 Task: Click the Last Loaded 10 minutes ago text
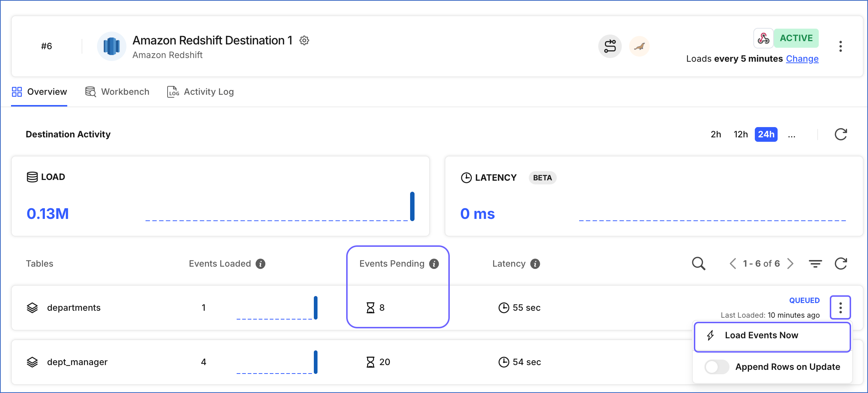point(770,315)
